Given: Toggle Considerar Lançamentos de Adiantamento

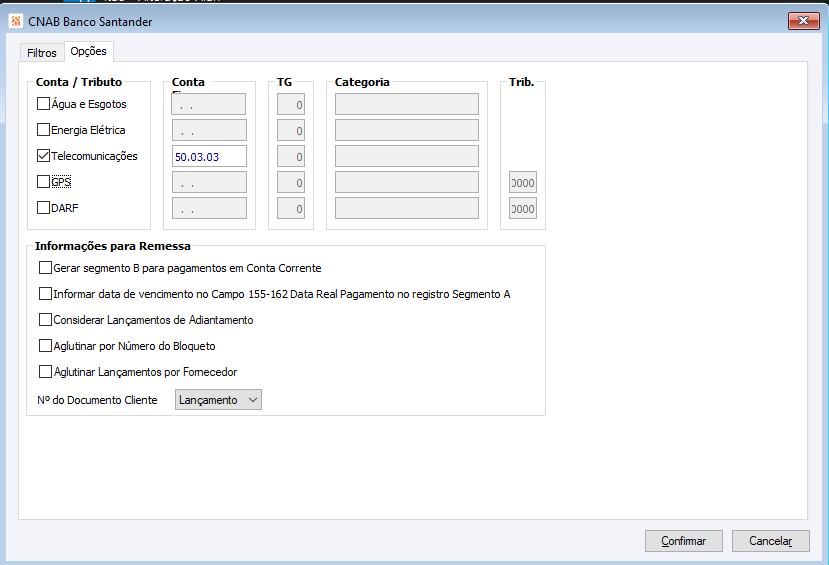Looking at the screenshot, I should click(x=45, y=319).
